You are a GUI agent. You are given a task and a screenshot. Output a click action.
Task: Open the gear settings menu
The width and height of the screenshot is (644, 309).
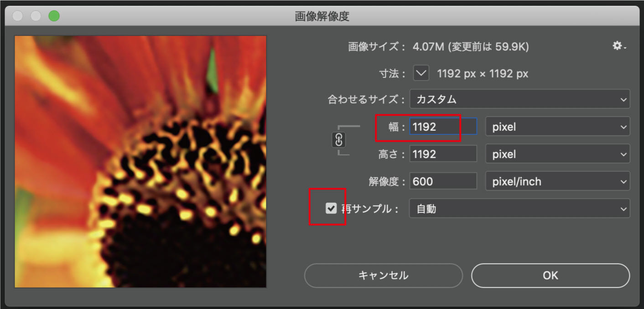[619, 46]
